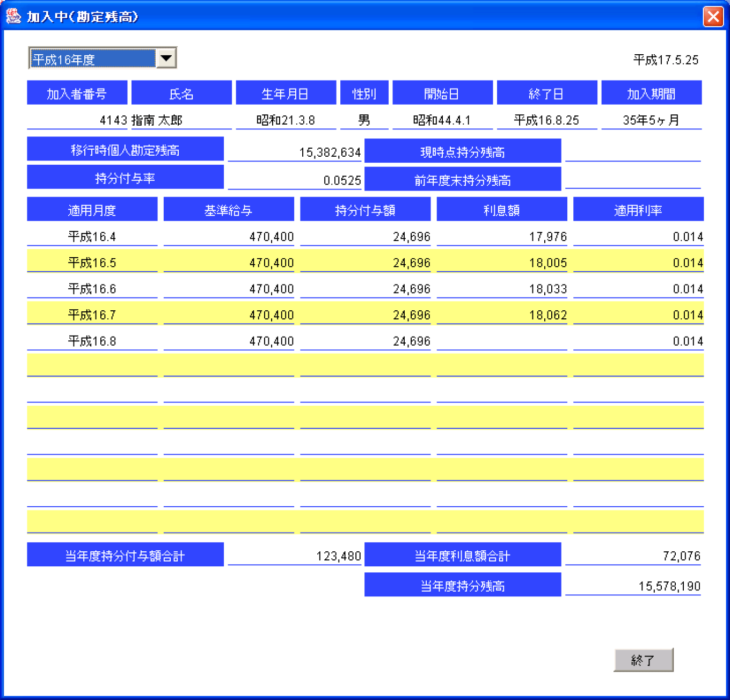730x700 pixels.
Task: Click 470,400 salary in 平成16.4 row
Action: pyautogui.click(x=272, y=237)
